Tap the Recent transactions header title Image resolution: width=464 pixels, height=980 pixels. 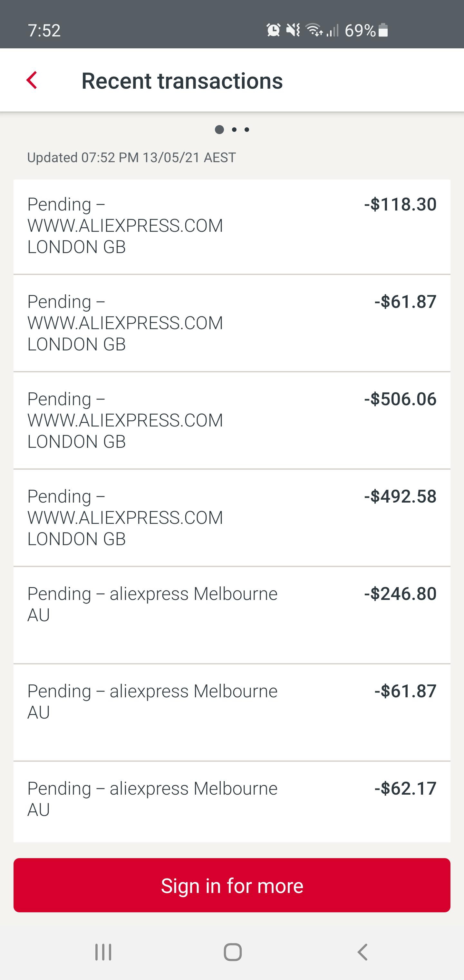click(183, 80)
